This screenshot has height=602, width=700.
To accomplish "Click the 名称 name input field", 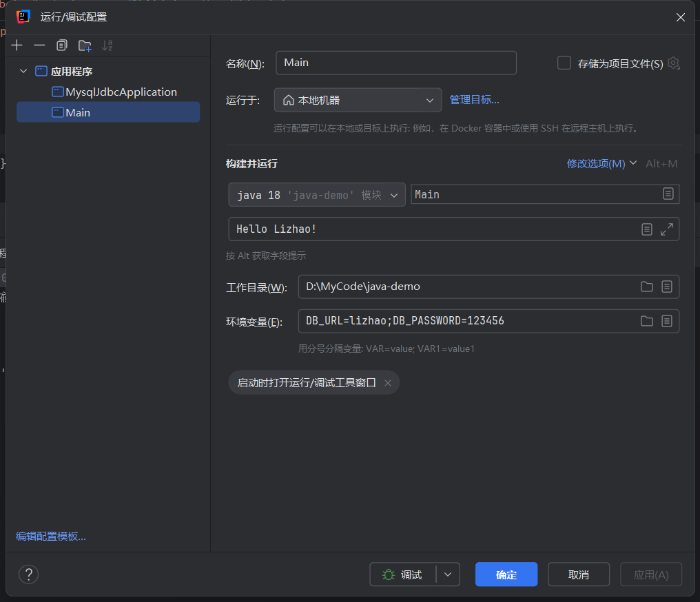I will click(x=396, y=63).
